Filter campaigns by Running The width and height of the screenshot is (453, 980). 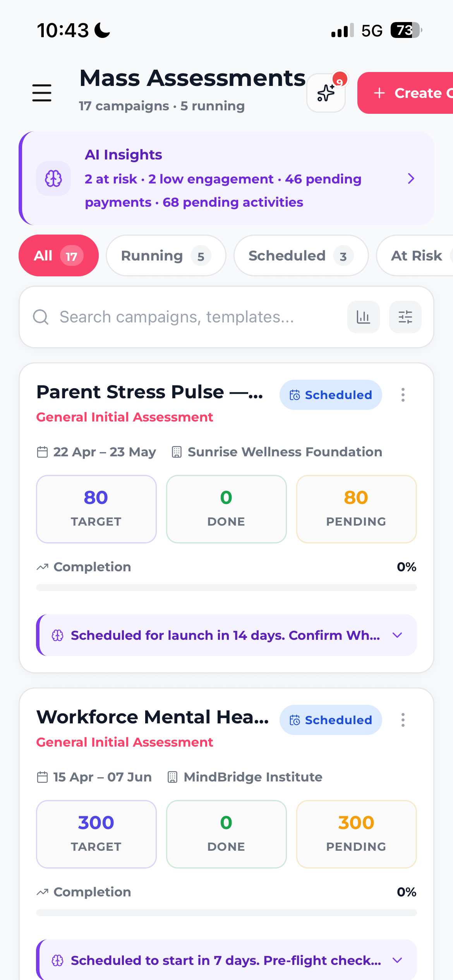pyautogui.click(x=166, y=255)
